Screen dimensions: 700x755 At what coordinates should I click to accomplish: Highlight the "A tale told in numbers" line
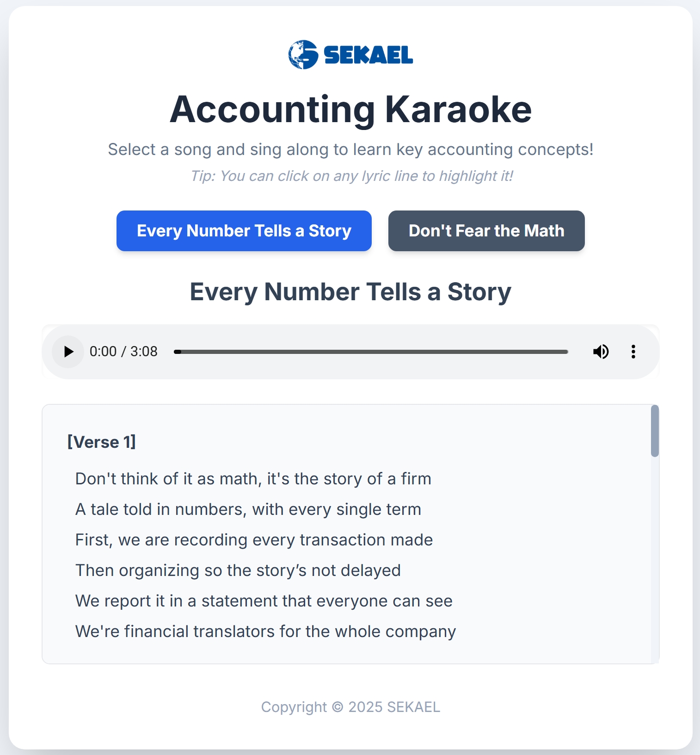248,509
